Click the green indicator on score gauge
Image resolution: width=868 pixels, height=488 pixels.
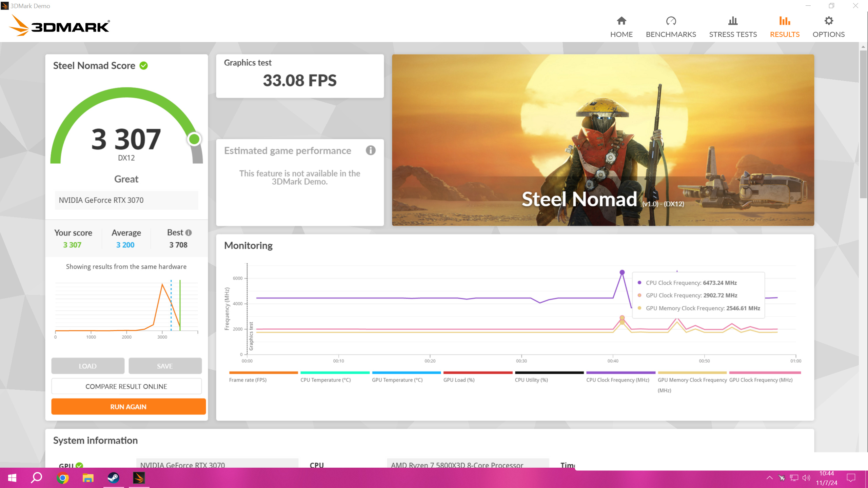[194, 139]
